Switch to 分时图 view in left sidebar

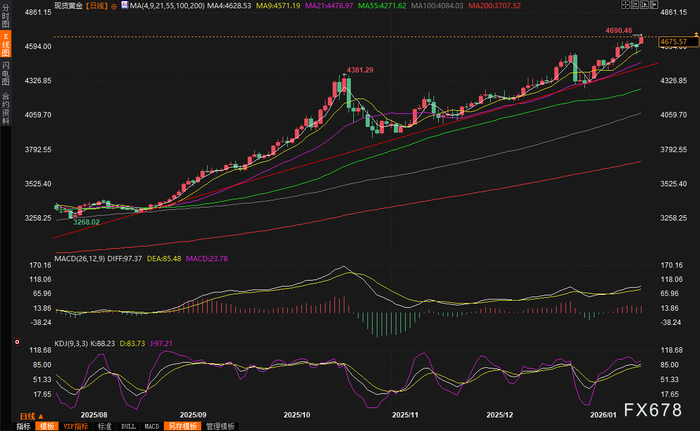pyautogui.click(x=5, y=15)
